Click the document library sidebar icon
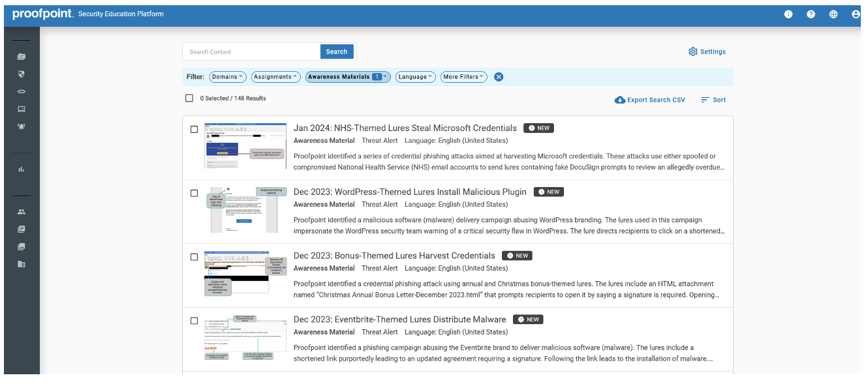This screenshot has height=386, width=868. click(22, 230)
